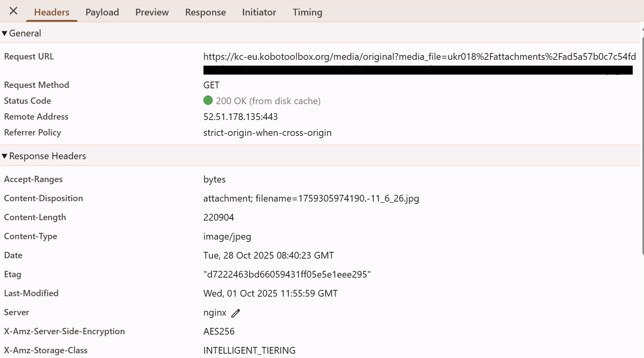Click the Headers tab
The height and width of the screenshot is (358, 644).
(x=52, y=12)
